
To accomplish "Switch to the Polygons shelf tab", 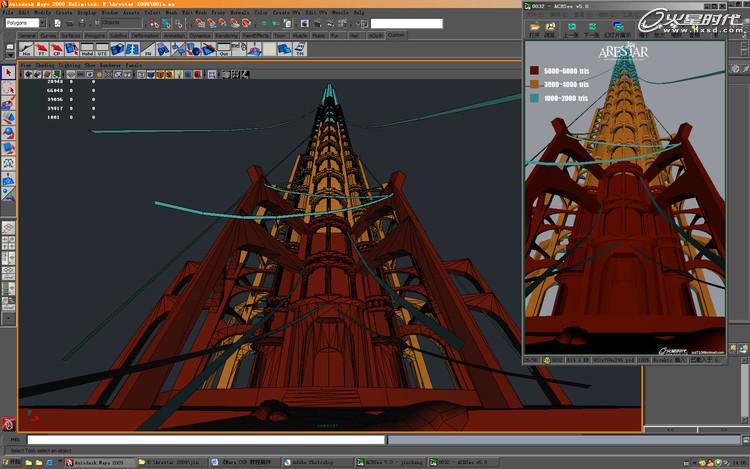I will point(95,35).
